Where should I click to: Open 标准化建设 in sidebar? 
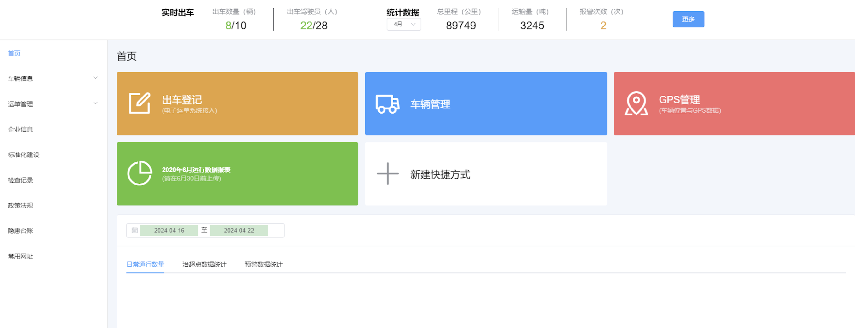click(24, 155)
